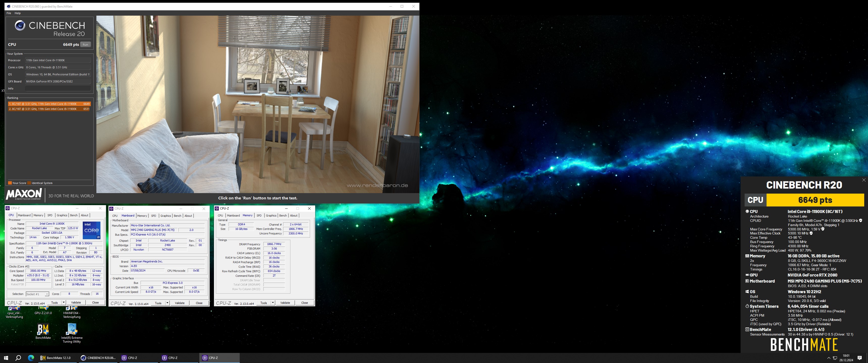Click the www.renderbaron.de link on render
This screenshot has height=363, width=868.
pos(377,185)
